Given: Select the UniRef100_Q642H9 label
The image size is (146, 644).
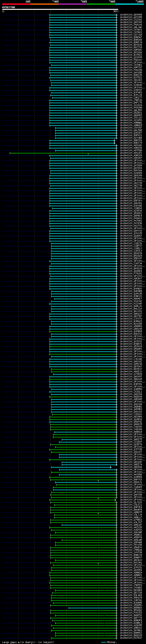Looking at the screenshot, I should 131,175.
